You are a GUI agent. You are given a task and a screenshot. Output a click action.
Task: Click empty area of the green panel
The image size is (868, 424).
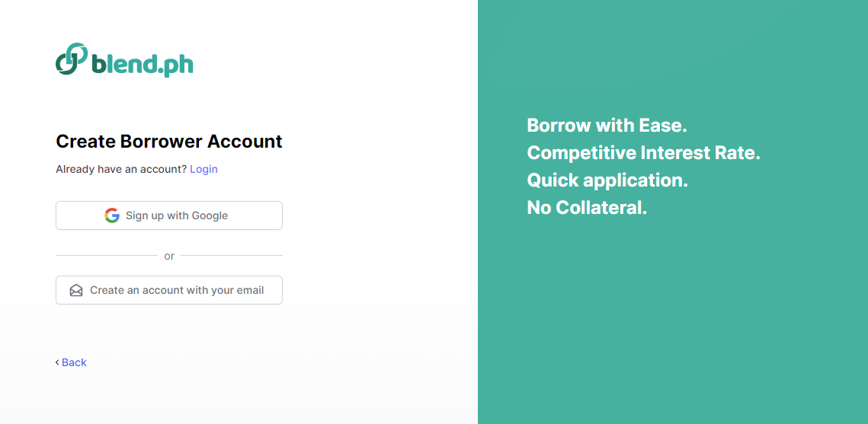[x=673, y=320]
